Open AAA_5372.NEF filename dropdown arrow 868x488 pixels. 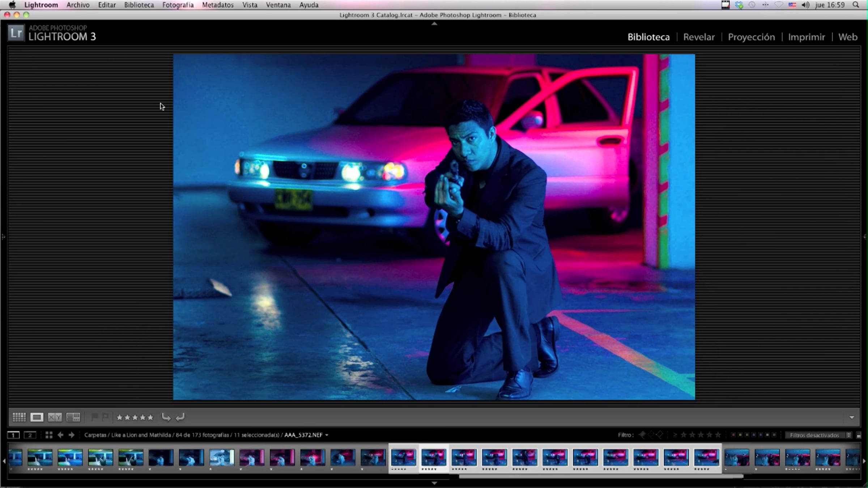(327, 435)
